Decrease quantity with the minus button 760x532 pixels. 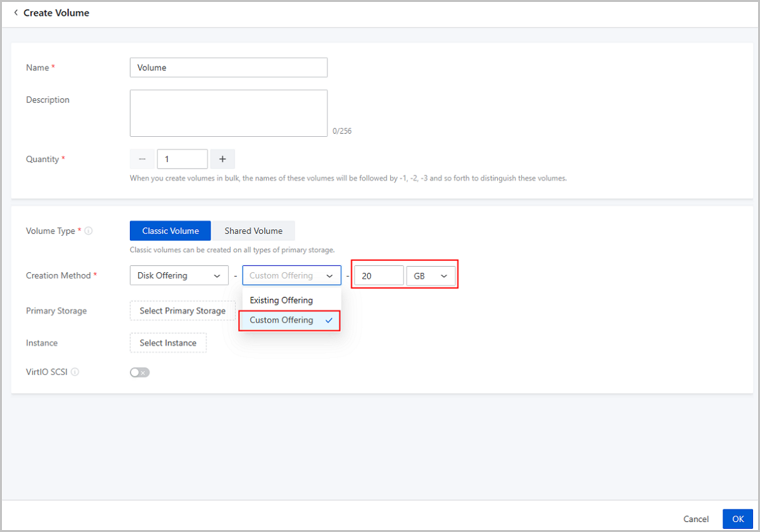click(142, 159)
